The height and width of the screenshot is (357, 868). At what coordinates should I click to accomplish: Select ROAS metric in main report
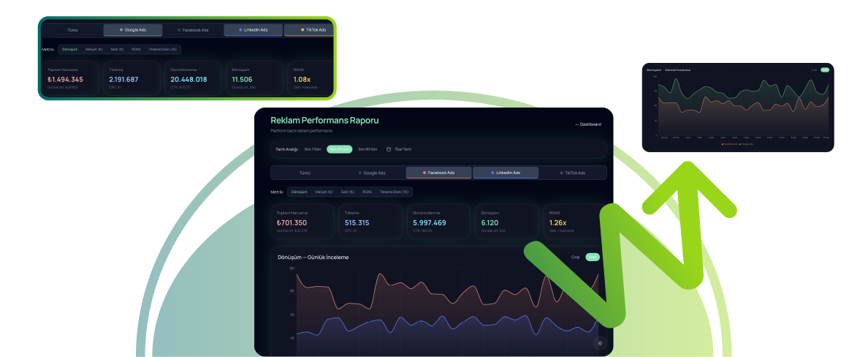367,192
